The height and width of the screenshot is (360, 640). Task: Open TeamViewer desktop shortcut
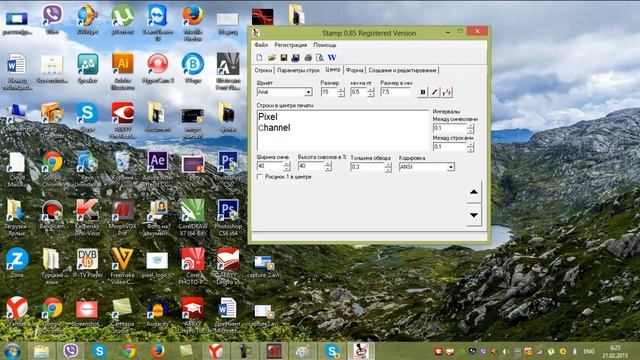pos(158,22)
